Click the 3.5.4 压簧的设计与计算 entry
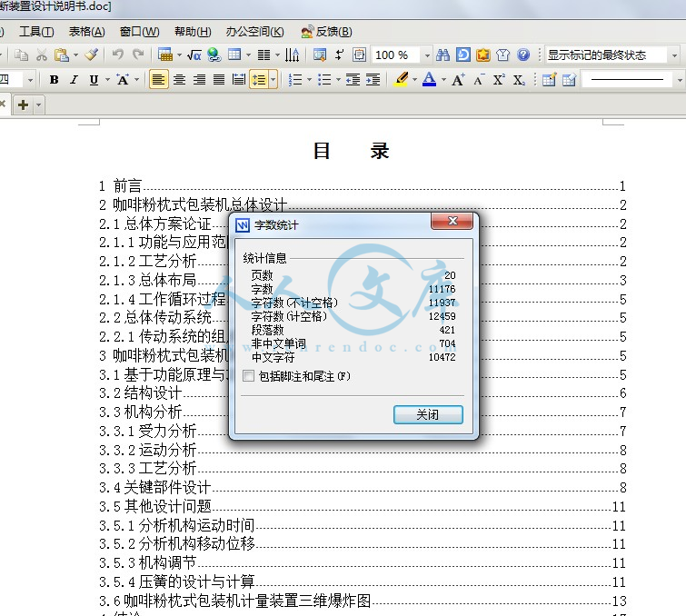The height and width of the screenshot is (616, 686). [x=363, y=581]
